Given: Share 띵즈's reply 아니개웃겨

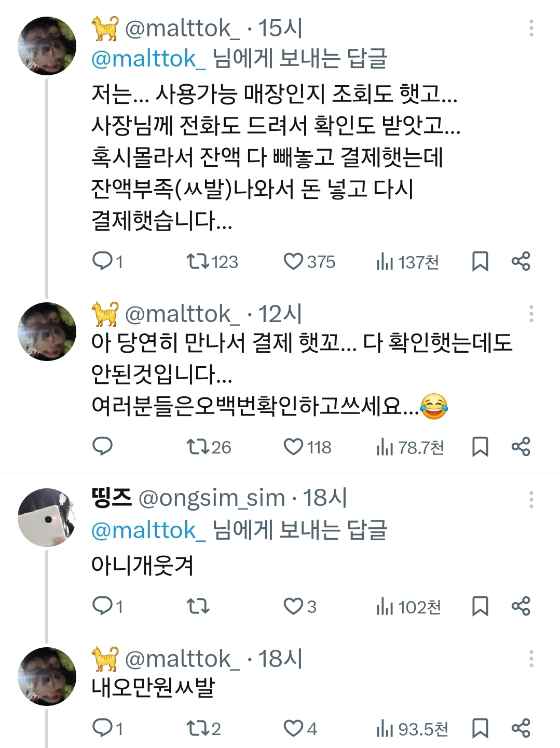Looking at the screenshot, I should click(x=521, y=606).
